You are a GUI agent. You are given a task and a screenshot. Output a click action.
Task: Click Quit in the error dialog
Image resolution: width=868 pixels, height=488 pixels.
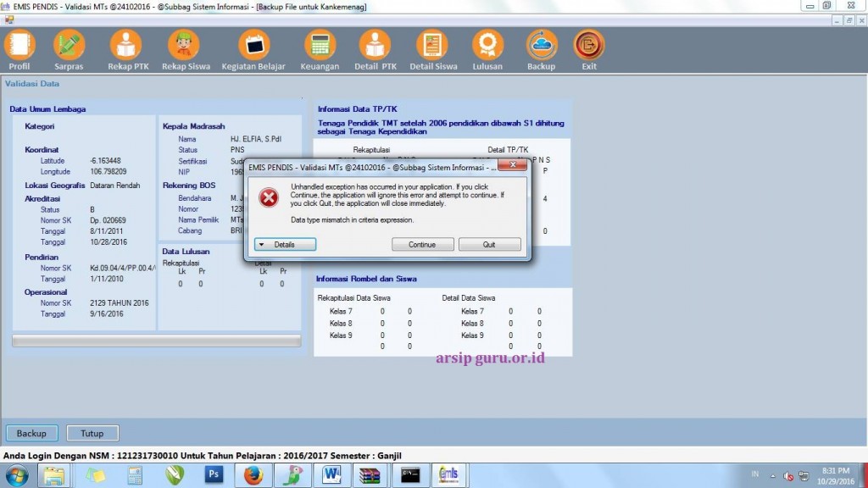(x=489, y=245)
